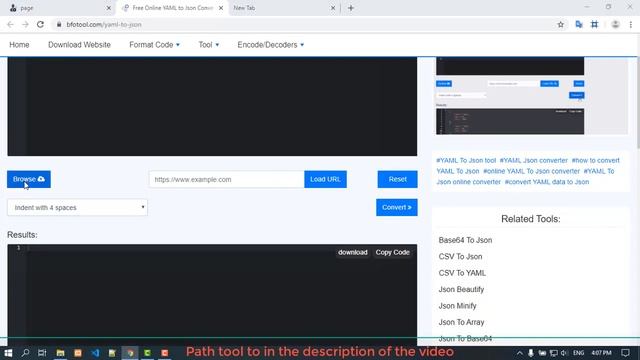Open Json To Array related tool
This screenshot has height=360, width=640.
click(461, 322)
